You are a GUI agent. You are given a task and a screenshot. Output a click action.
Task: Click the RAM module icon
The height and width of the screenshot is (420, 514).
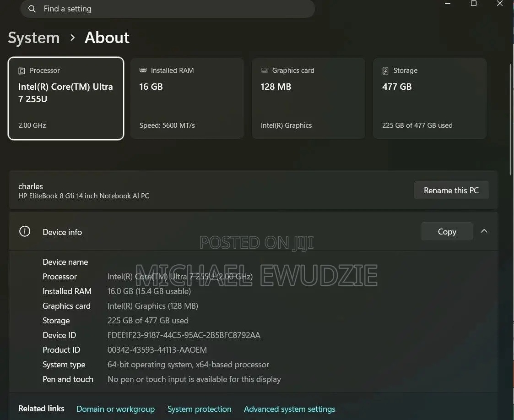click(143, 70)
